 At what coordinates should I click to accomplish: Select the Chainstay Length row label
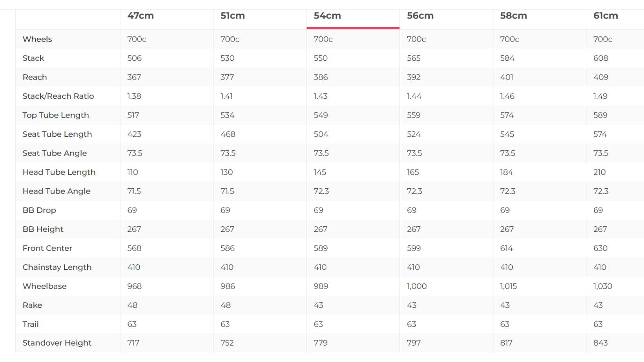pos(57,267)
